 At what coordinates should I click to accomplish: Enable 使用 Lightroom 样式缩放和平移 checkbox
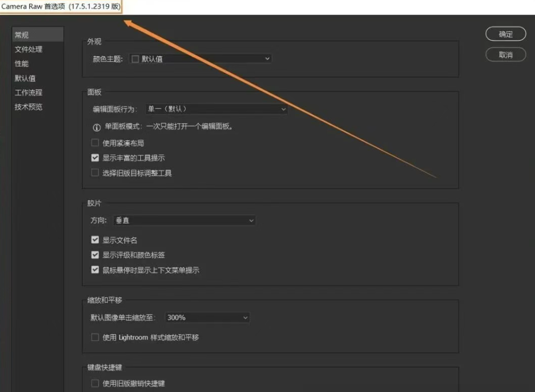pyautogui.click(x=95, y=337)
